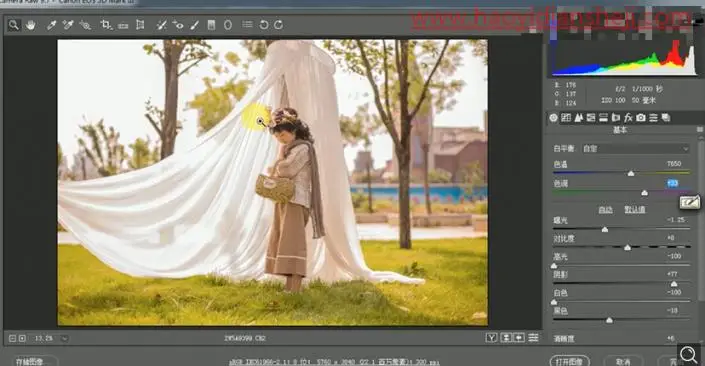Viewport: 705px width, 366px height.
Task: Click the shadows slider handle
Action: (674, 284)
